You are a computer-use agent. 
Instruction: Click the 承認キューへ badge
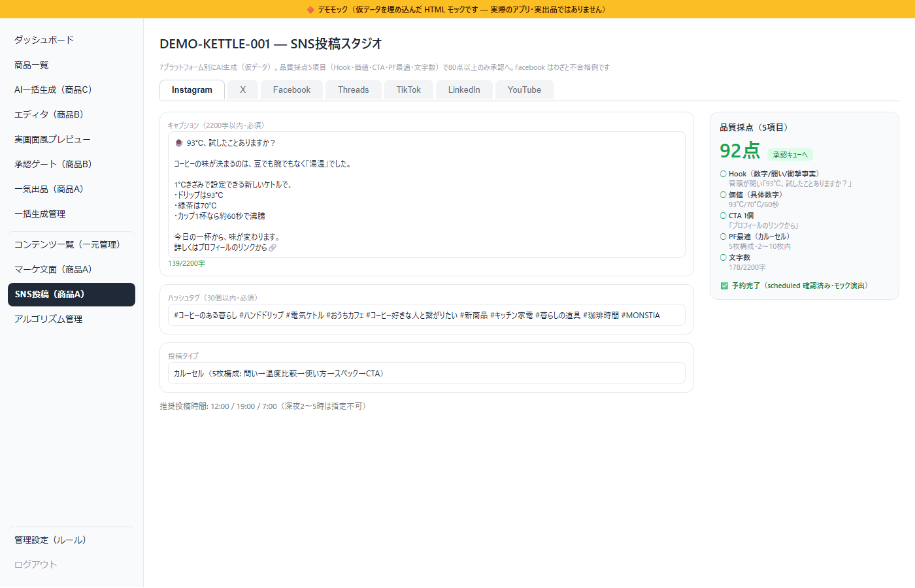coord(790,155)
